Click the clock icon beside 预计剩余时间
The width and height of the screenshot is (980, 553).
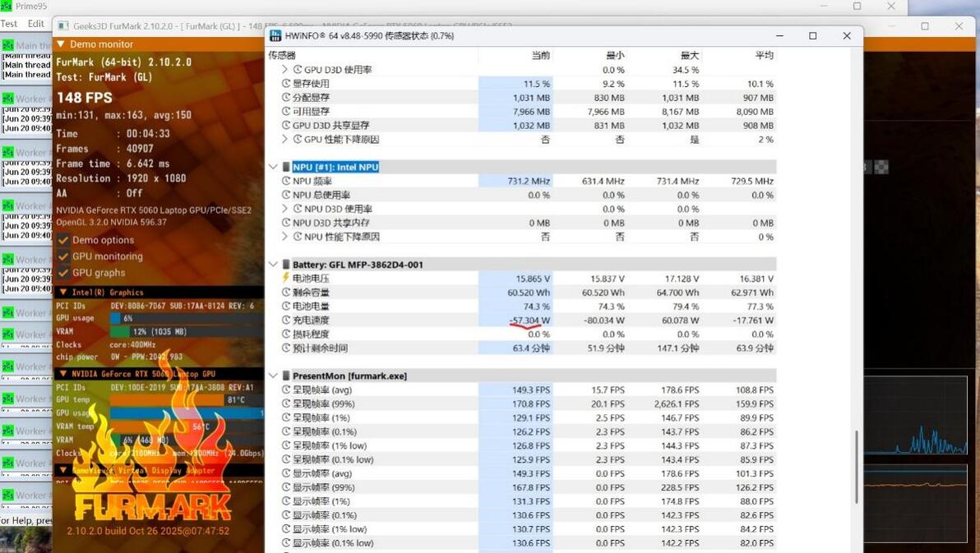[286, 348]
